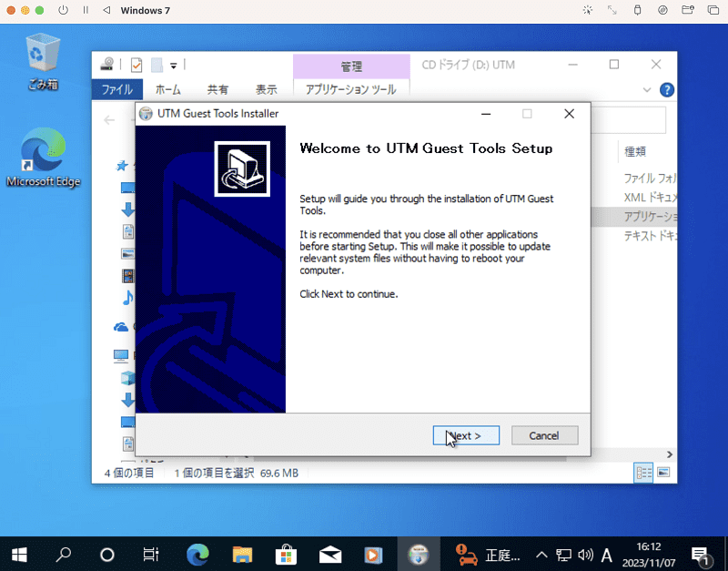
Task: Open the news widget with car icon
Action: coord(488,555)
